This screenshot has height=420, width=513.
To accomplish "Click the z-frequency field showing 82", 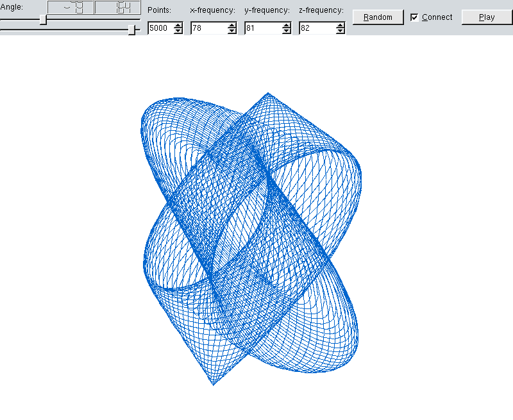I will pyautogui.click(x=317, y=28).
